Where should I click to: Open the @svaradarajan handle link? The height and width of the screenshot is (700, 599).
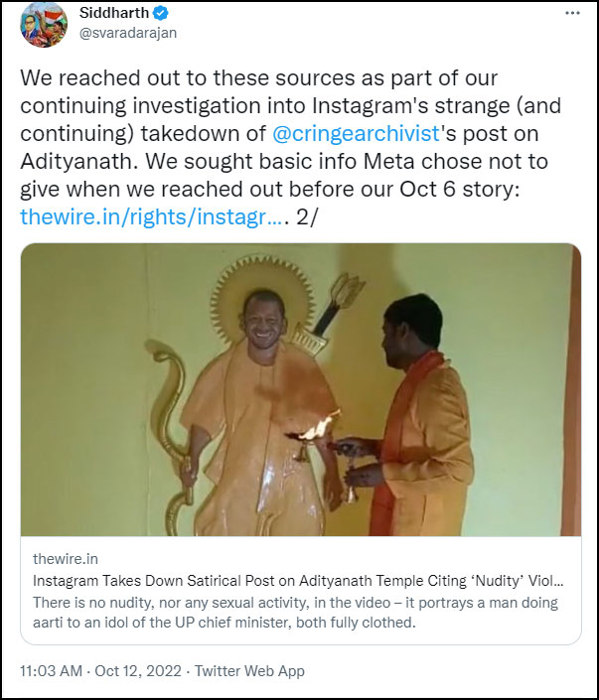tap(128, 33)
